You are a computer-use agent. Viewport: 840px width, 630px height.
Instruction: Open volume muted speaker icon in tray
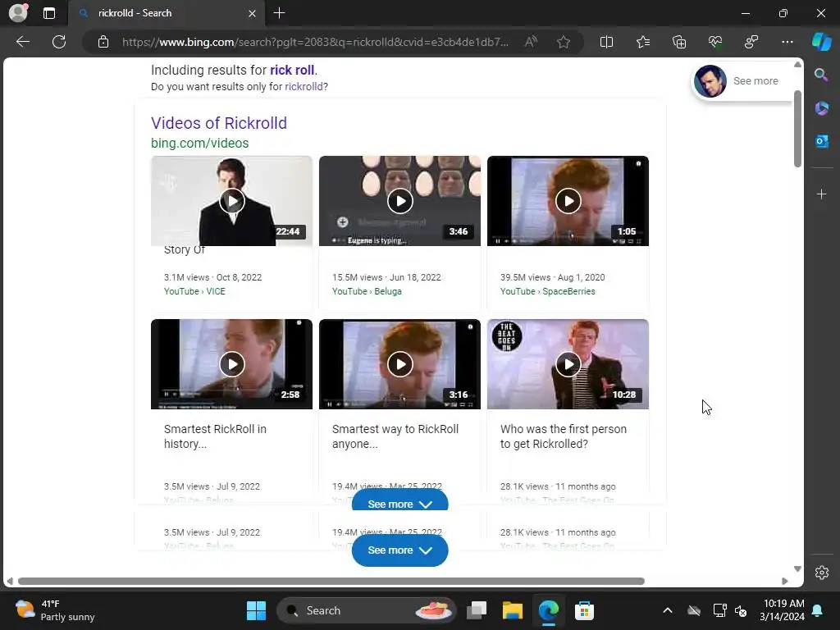click(x=741, y=610)
